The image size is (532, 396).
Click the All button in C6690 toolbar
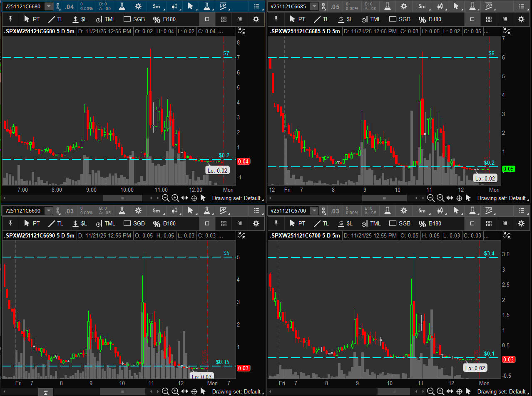coord(239,223)
